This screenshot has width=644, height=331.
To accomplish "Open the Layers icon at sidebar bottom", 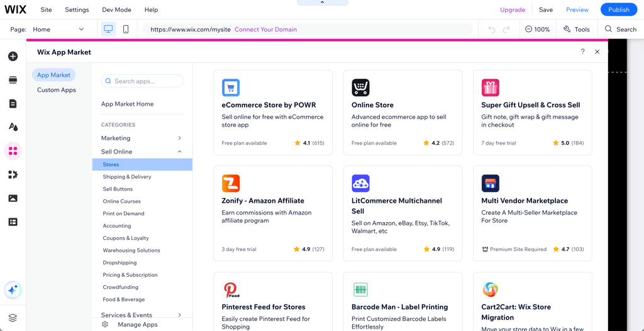I will (x=13, y=318).
